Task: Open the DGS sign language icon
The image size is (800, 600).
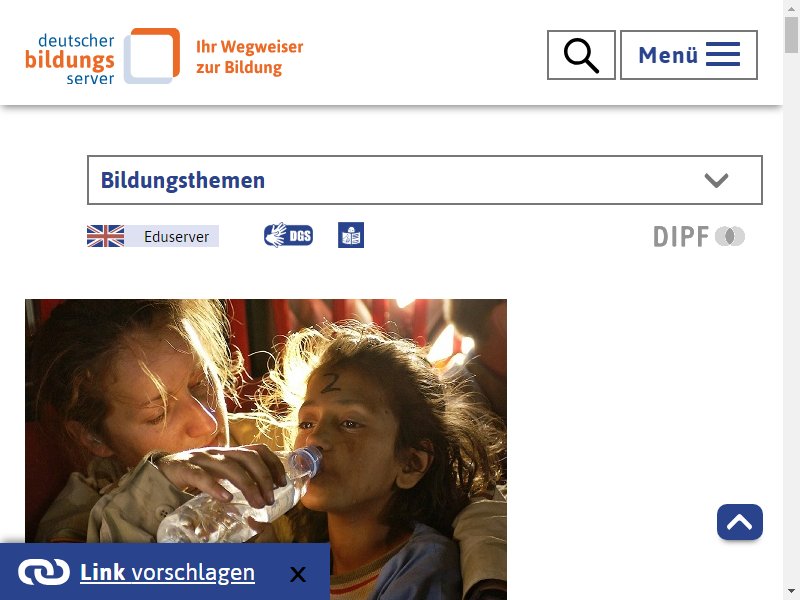Action: click(x=289, y=236)
